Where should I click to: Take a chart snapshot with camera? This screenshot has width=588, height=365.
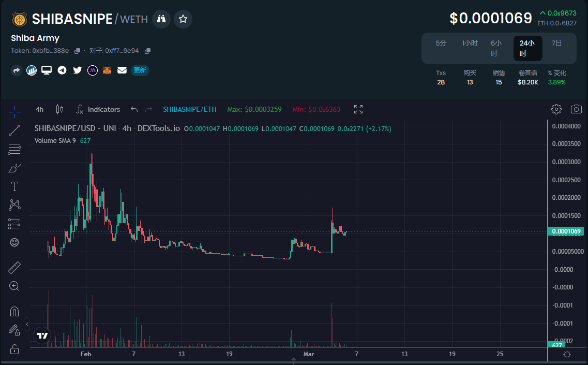(x=576, y=109)
